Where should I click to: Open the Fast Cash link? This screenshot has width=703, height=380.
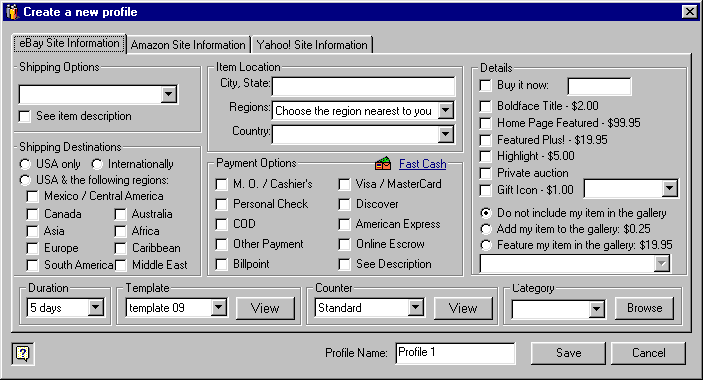tap(422, 164)
